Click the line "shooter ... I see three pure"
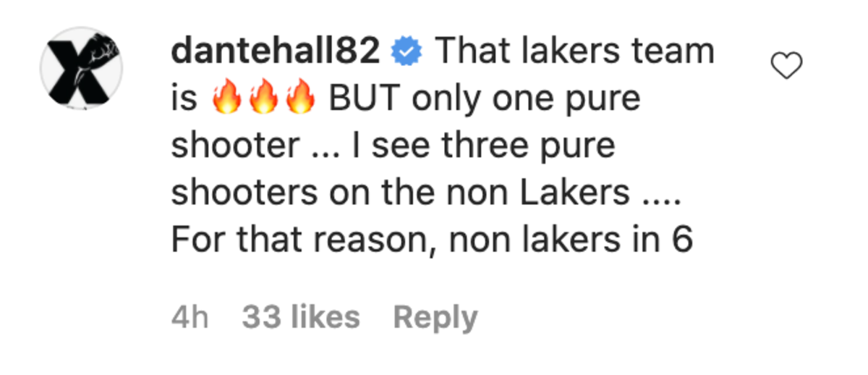 point(393,148)
